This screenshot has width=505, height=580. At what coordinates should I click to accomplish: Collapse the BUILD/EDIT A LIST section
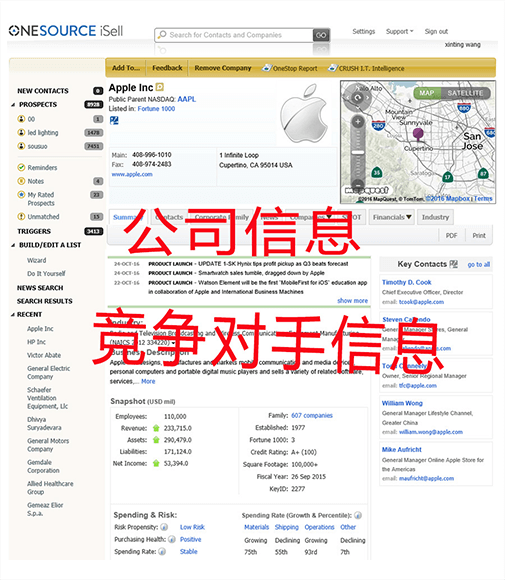pos(13,245)
